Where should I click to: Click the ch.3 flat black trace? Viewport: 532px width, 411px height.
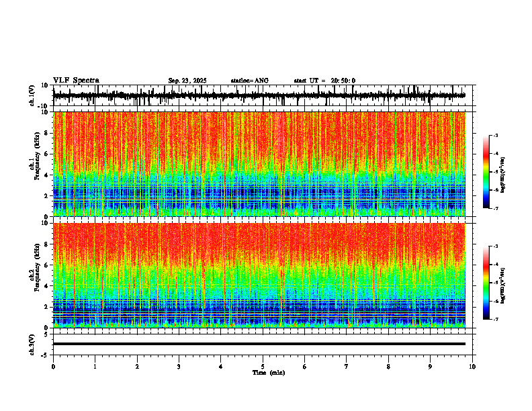(259, 344)
